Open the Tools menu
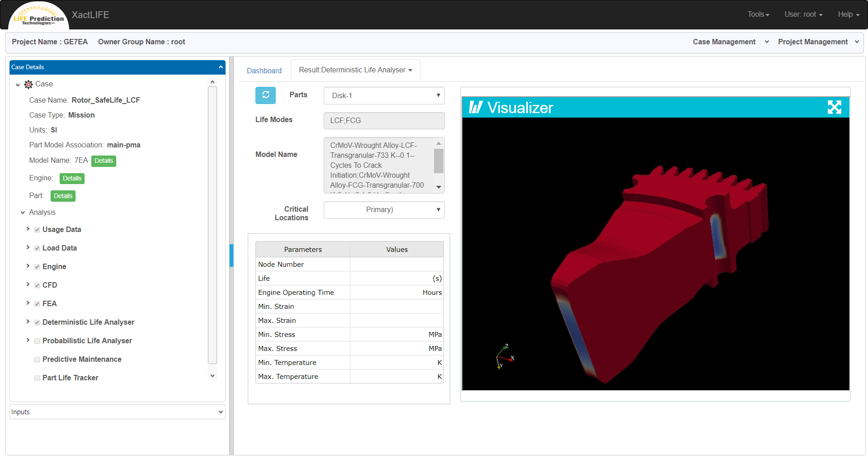The image size is (868, 459). 758,14
